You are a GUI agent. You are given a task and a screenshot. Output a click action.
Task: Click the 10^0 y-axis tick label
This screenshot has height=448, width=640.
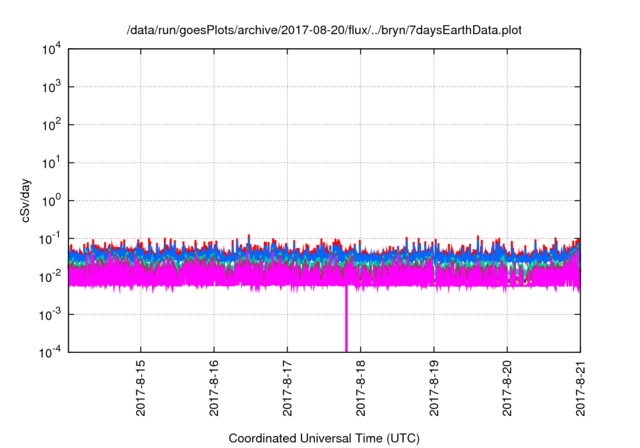point(51,200)
